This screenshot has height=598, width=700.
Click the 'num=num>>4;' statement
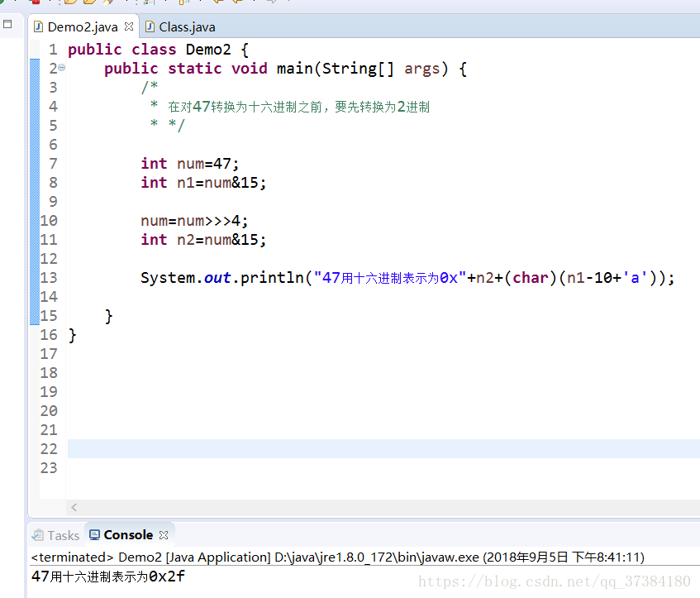coord(194,221)
